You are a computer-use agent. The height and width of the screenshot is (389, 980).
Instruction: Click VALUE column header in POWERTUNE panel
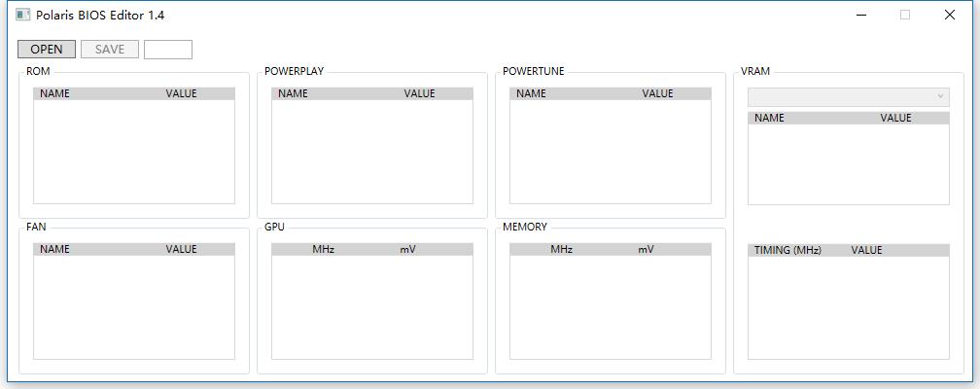coord(657,94)
